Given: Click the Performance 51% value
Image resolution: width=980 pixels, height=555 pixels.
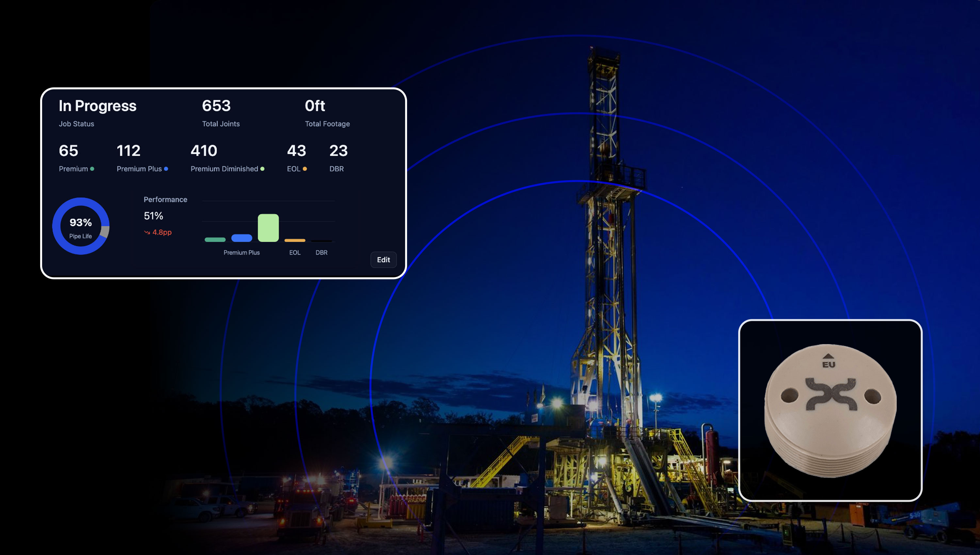Looking at the screenshot, I should [153, 216].
